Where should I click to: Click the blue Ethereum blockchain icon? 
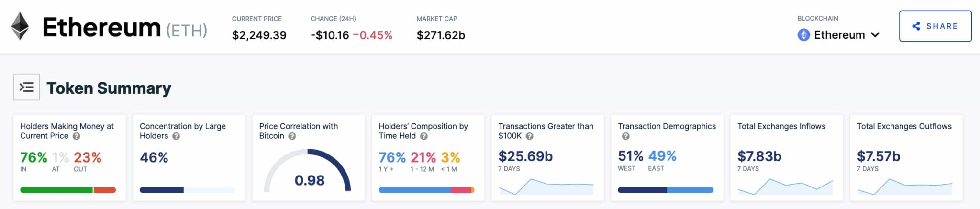(x=803, y=35)
